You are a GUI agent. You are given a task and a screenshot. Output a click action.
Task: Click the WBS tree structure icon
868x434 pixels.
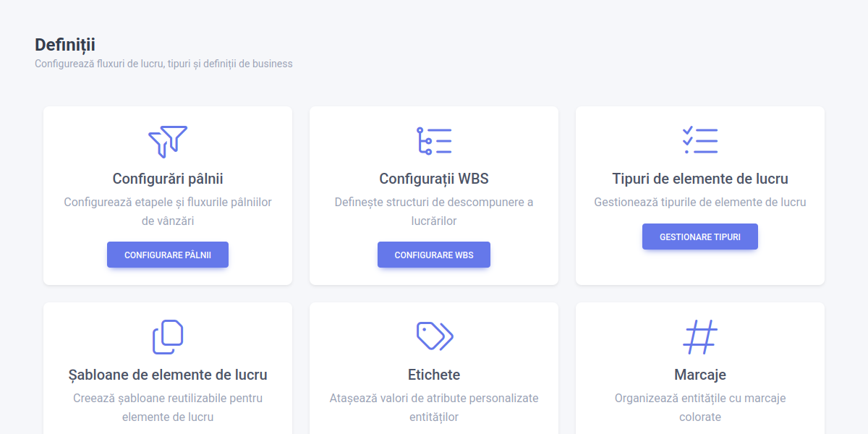(x=434, y=141)
